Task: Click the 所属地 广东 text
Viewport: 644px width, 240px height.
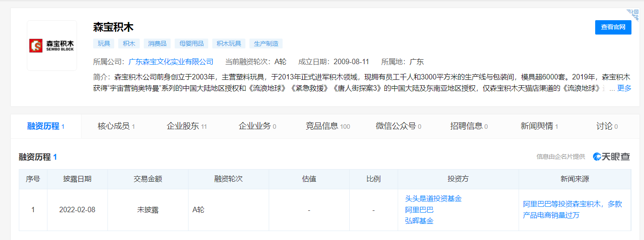Action: 403,61
